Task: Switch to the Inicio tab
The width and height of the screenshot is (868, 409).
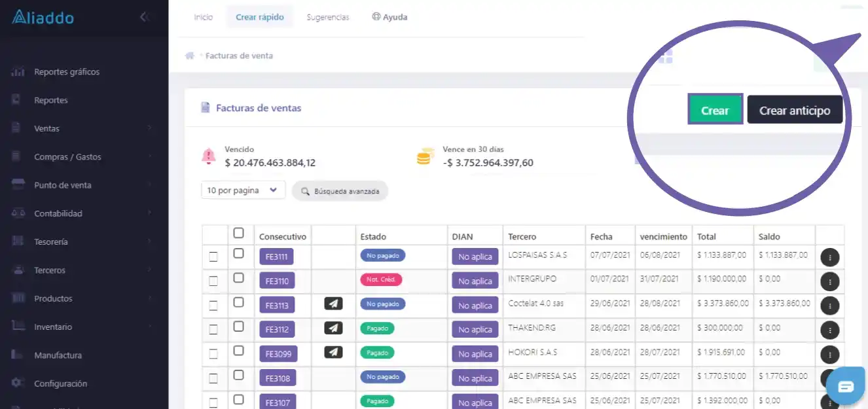Action: 204,17
